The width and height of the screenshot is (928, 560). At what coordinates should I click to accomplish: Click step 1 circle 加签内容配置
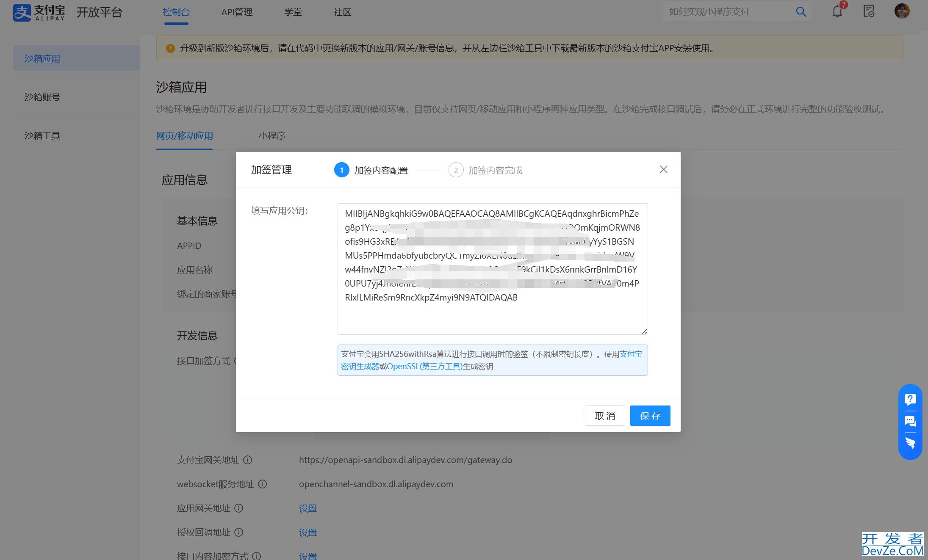[x=342, y=170]
